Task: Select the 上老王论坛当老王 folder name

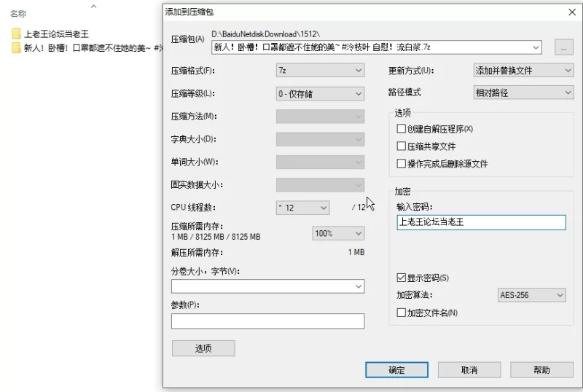Action: 57,34
